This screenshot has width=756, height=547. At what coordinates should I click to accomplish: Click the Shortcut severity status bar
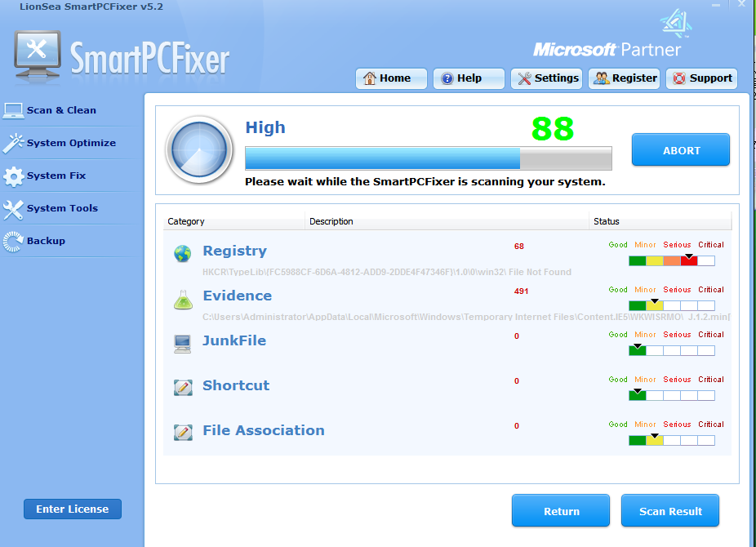(672, 396)
